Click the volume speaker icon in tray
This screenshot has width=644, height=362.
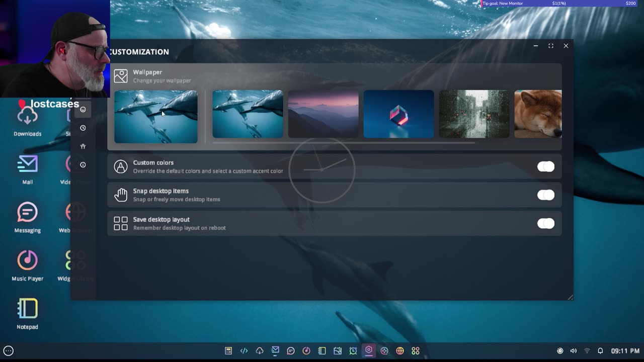[574, 351]
